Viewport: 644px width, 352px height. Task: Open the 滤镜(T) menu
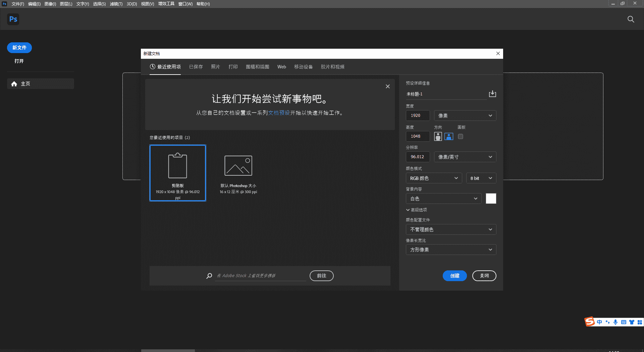(x=116, y=4)
